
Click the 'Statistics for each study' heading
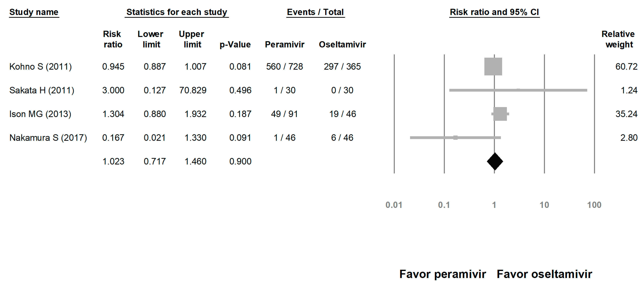(x=177, y=12)
